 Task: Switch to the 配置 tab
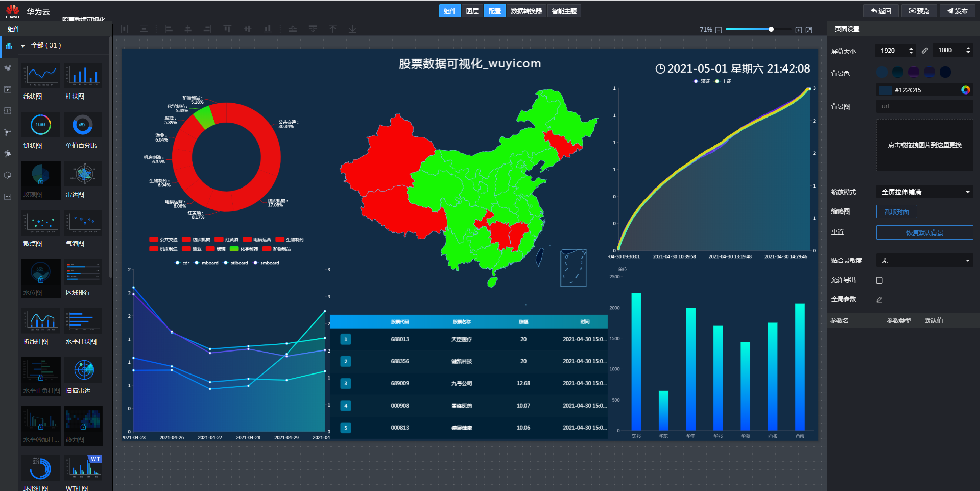click(495, 11)
